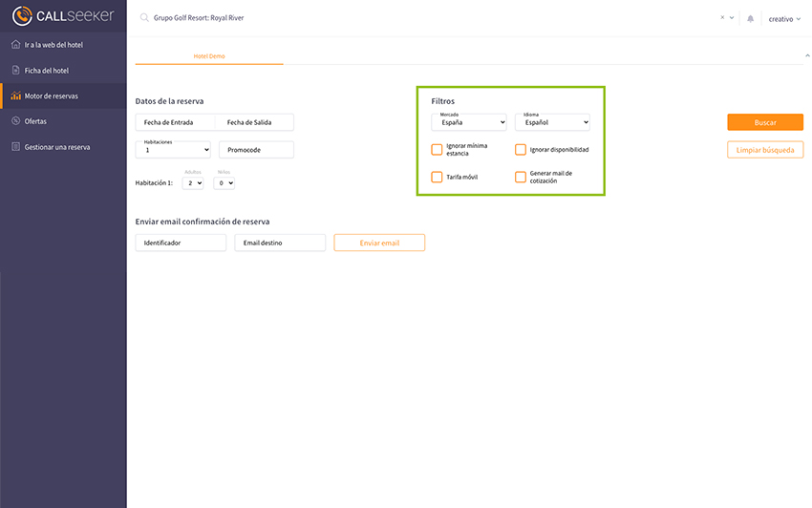
Task: Click the Habitación 1 label
Action: click(x=154, y=182)
